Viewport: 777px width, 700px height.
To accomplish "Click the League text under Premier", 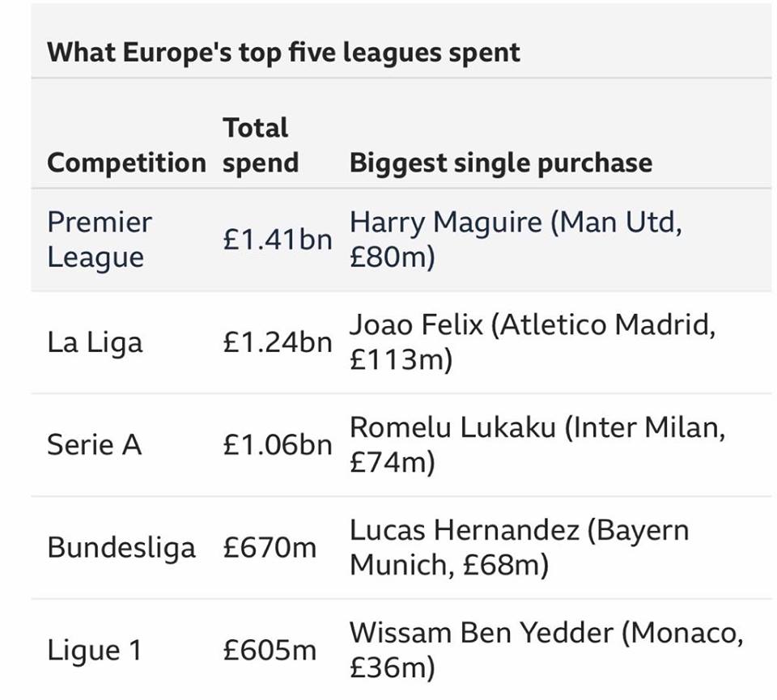I will tap(96, 258).
